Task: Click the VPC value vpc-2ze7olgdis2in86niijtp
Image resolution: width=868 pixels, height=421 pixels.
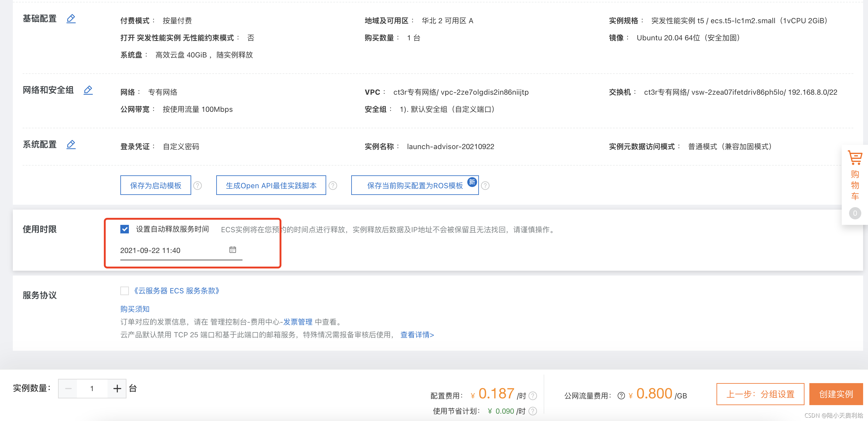Action: tap(484, 92)
